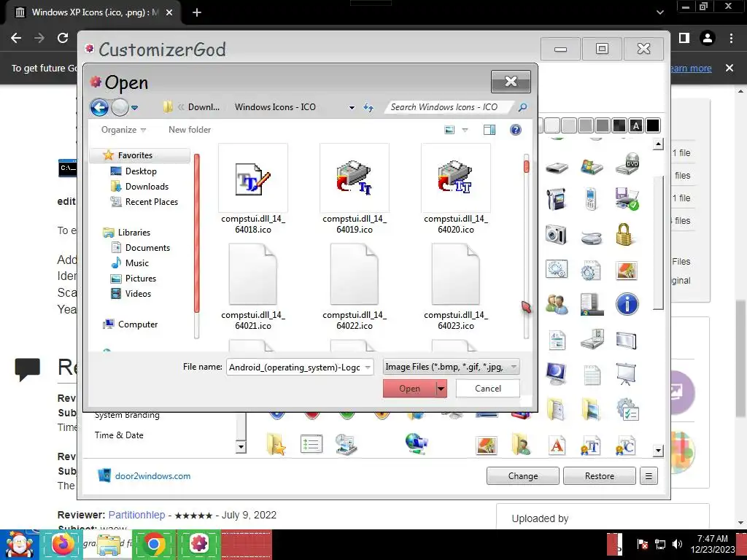Image resolution: width=747 pixels, height=560 pixels.
Task: Open Chrome side panel icon
Action: 684,38
